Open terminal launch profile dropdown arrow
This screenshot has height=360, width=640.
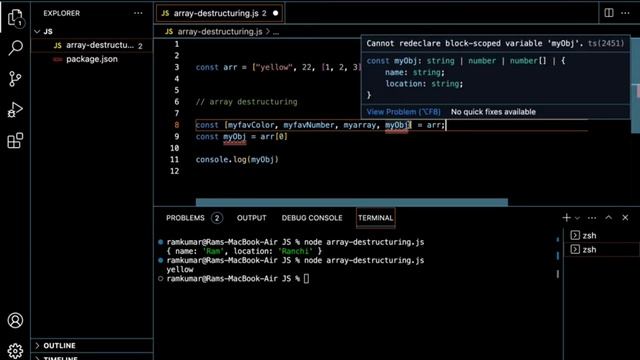coord(577,218)
